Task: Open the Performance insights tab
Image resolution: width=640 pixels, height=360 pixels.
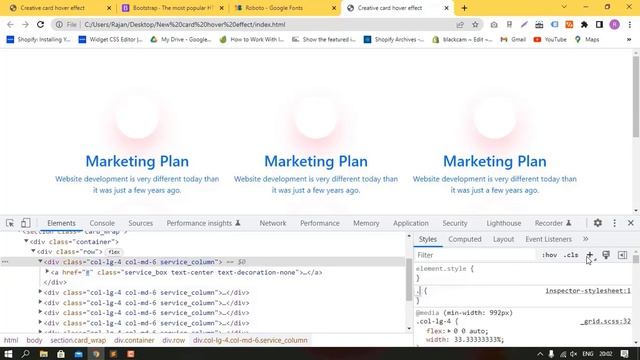Action: pos(203,223)
